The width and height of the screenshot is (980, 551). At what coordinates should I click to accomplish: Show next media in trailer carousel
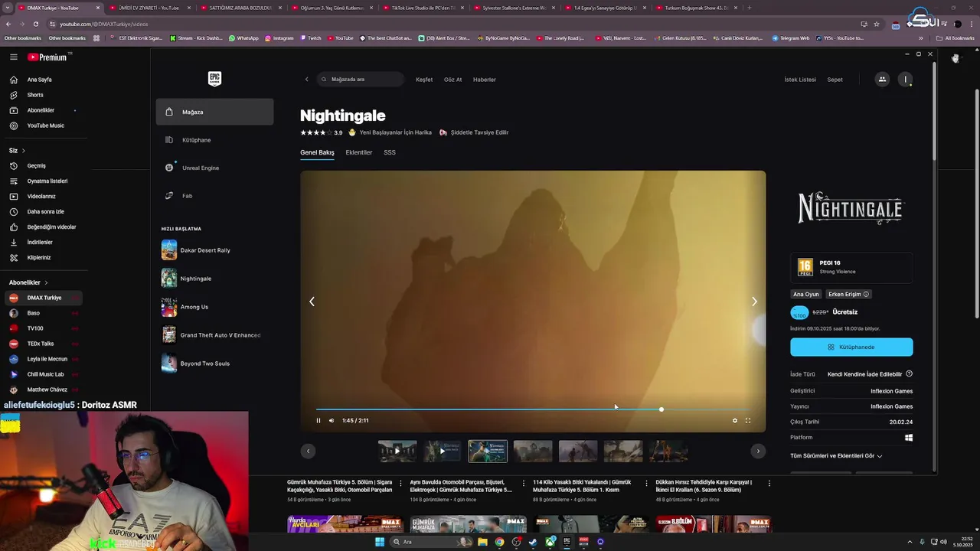click(758, 451)
